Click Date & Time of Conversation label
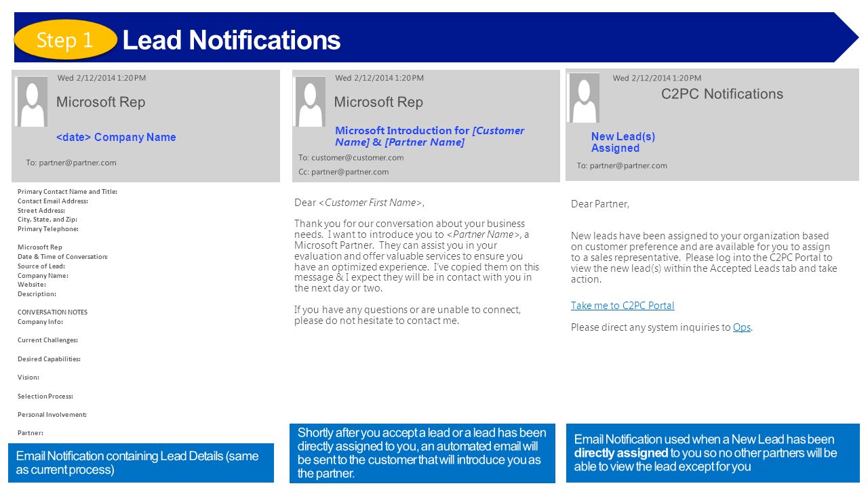The height and width of the screenshot is (488, 868). (x=62, y=257)
